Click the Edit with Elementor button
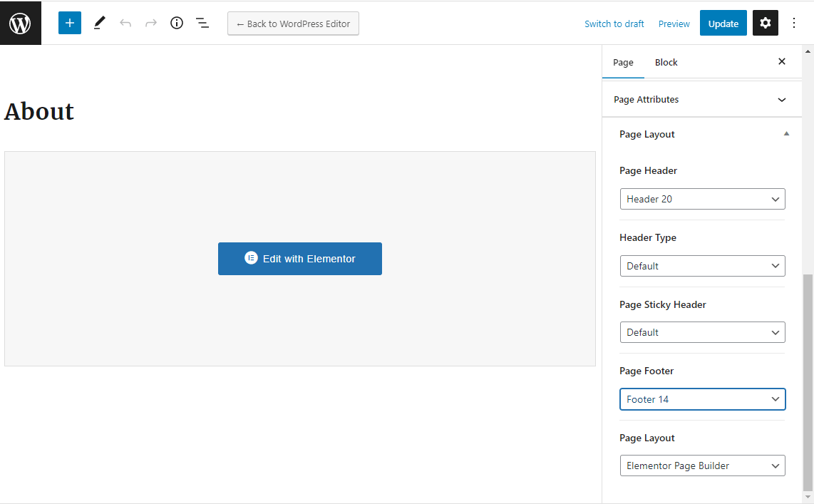The width and height of the screenshot is (814, 504). click(300, 259)
